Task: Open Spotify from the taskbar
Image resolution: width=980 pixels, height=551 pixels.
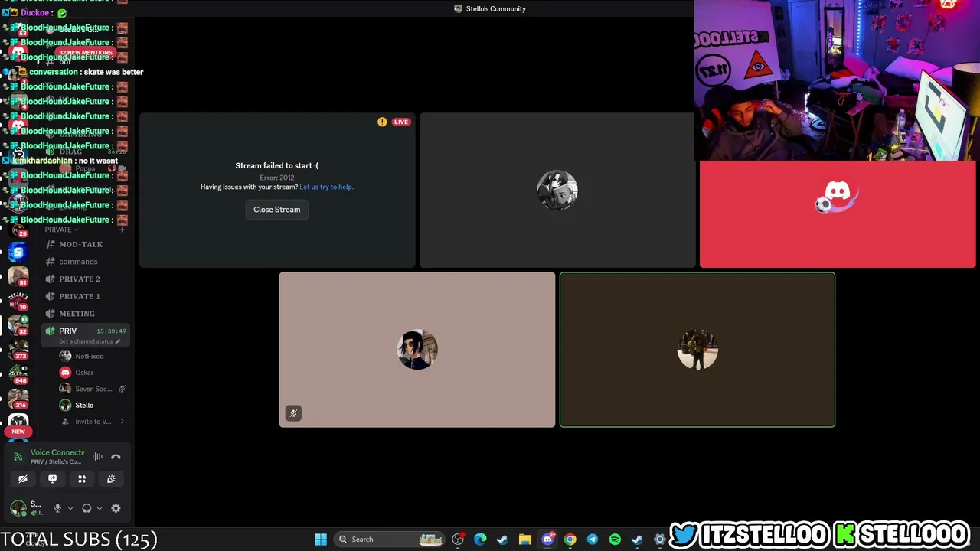Action: [615, 540]
